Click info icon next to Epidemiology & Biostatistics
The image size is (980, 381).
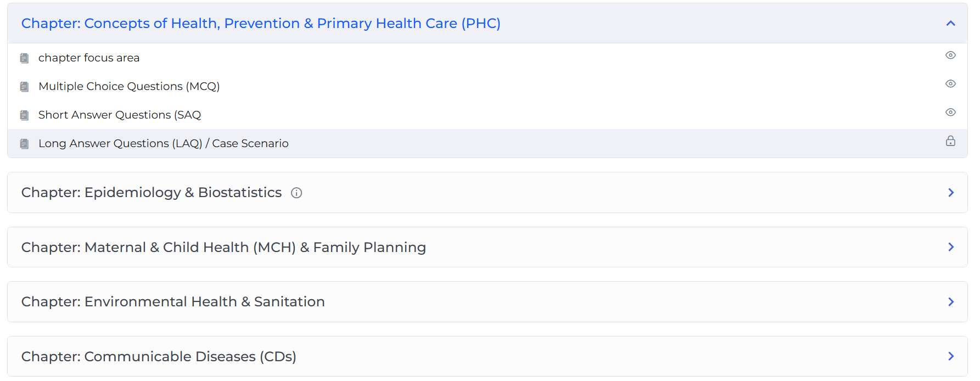(x=296, y=193)
